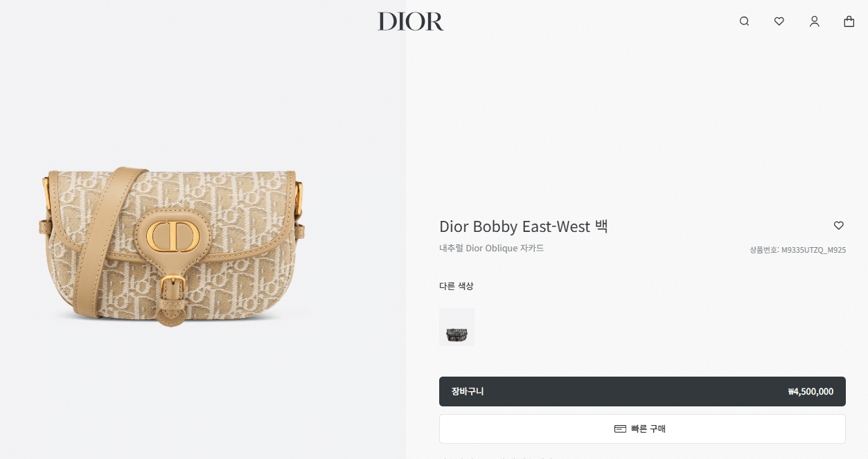
Task: Click the gold CD clasp on bag
Action: click(x=176, y=237)
